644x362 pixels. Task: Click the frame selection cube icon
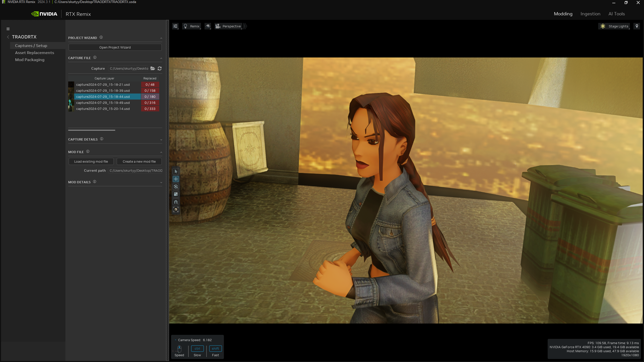point(176,209)
